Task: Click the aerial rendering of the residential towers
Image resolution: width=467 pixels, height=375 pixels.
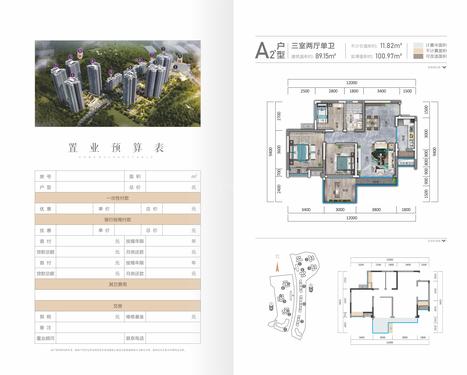Action: tap(118, 83)
